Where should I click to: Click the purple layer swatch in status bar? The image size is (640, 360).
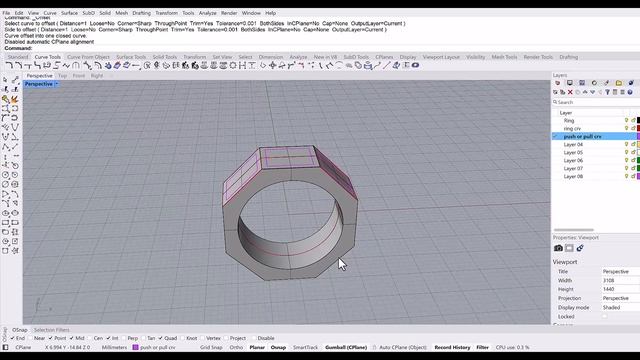click(x=136, y=347)
